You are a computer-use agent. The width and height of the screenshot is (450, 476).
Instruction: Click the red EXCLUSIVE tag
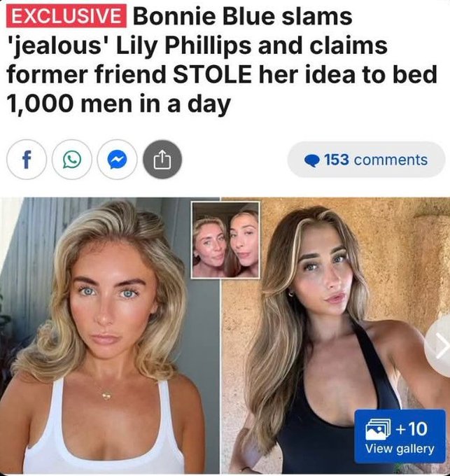(66, 16)
